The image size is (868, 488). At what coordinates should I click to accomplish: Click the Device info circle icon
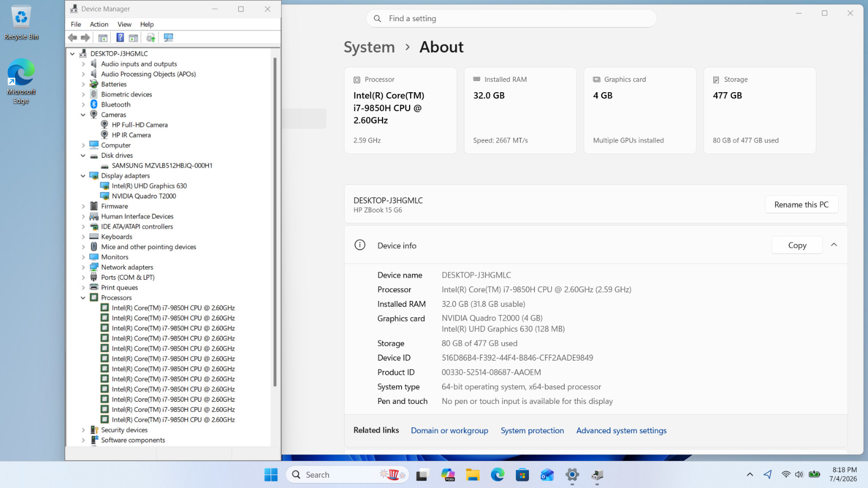[x=360, y=245]
